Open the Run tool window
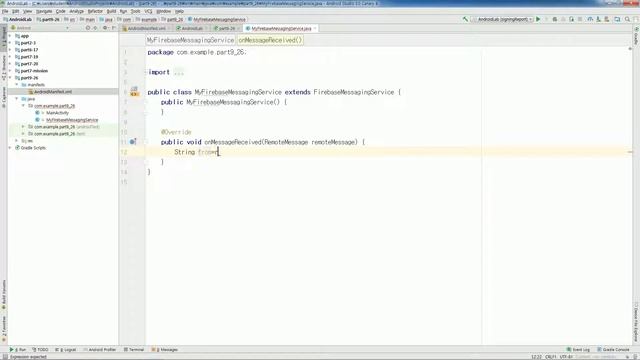 [x=18, y=350]
